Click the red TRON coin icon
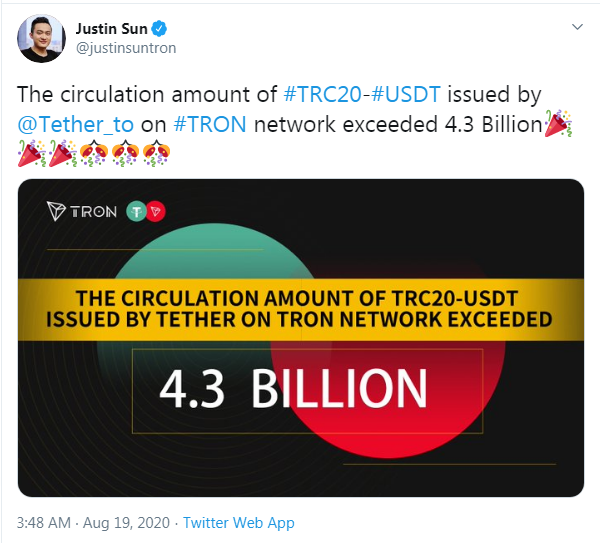The image size is (600, 543). pyautogui.click(x=156, y=211)
